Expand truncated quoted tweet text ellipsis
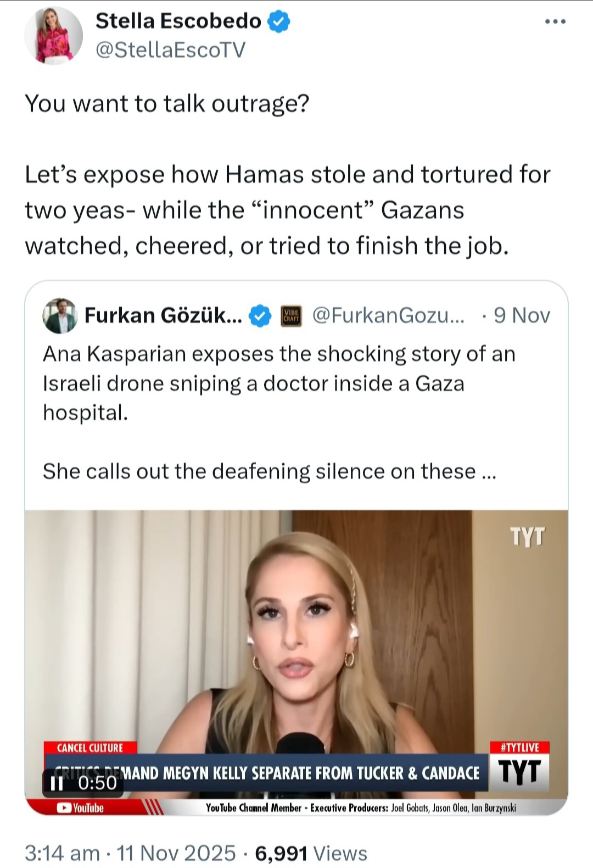593x868 pixels. coord(489,472)
